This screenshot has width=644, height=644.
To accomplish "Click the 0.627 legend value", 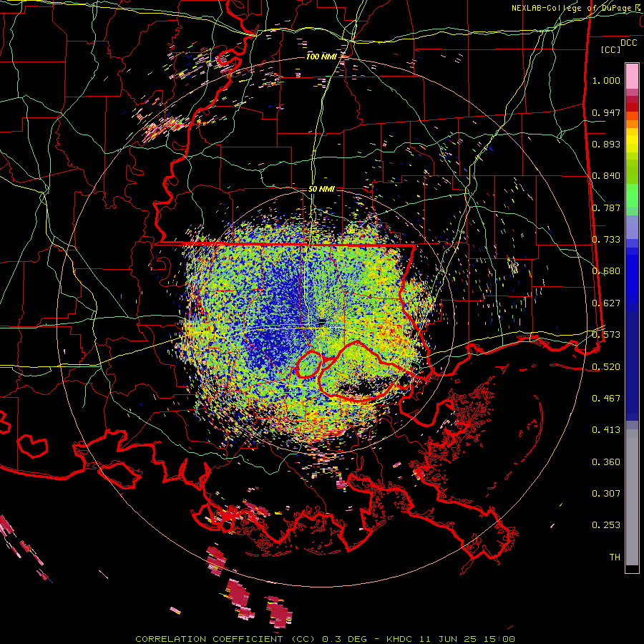I will coord(606,303).
